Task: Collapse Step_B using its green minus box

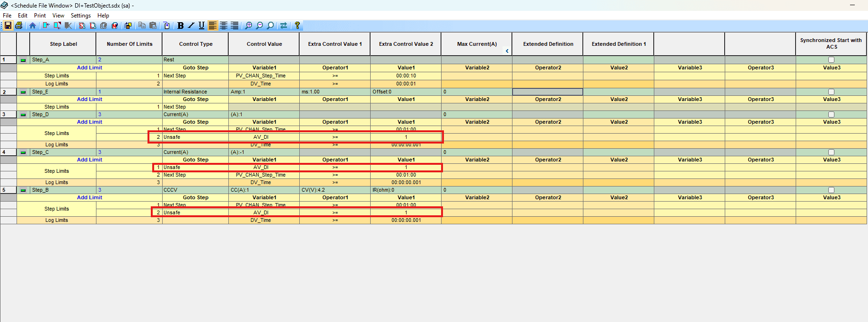Action: coord(23,190)
